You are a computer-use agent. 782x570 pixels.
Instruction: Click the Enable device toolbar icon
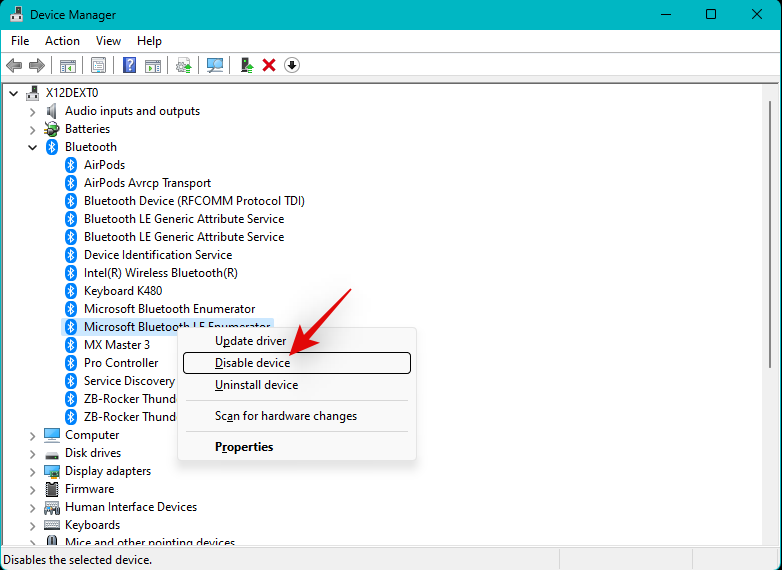(x=246, y=65)
